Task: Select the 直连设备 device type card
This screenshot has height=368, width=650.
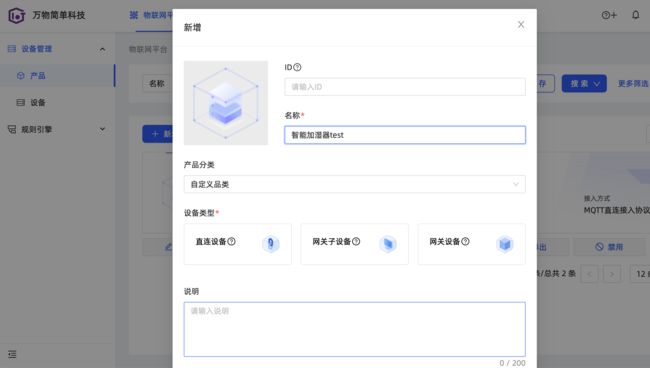Action: 238,244
